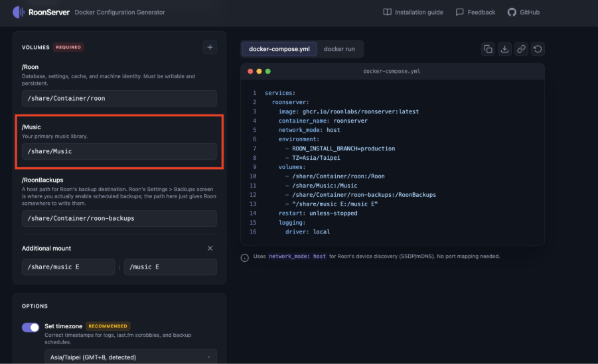
Task: Copy shareable link icon
Action: [x=521, y=49]
